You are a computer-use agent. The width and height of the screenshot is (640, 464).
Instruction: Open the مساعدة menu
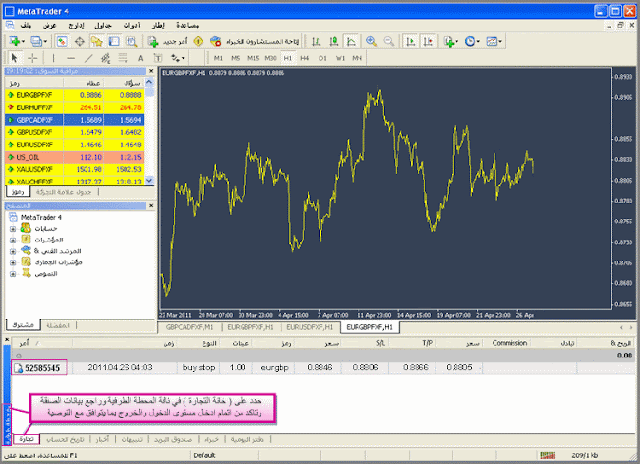(x=187, y=25)
